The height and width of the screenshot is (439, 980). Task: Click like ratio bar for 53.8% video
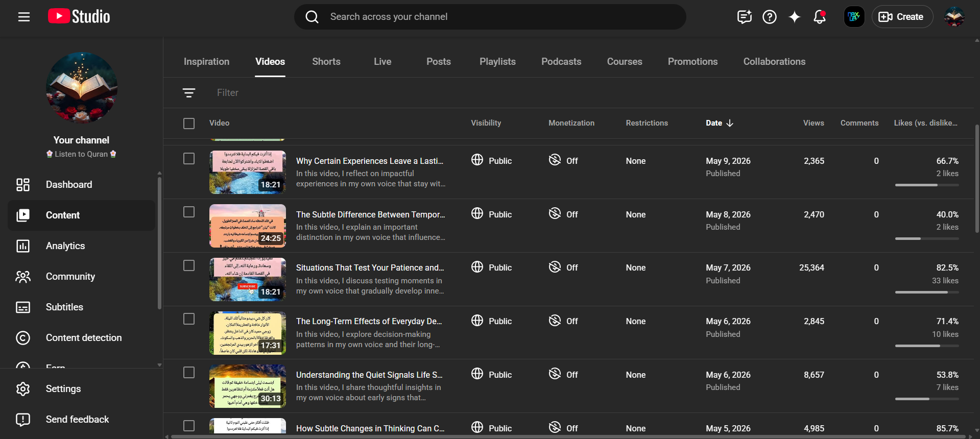927,399
